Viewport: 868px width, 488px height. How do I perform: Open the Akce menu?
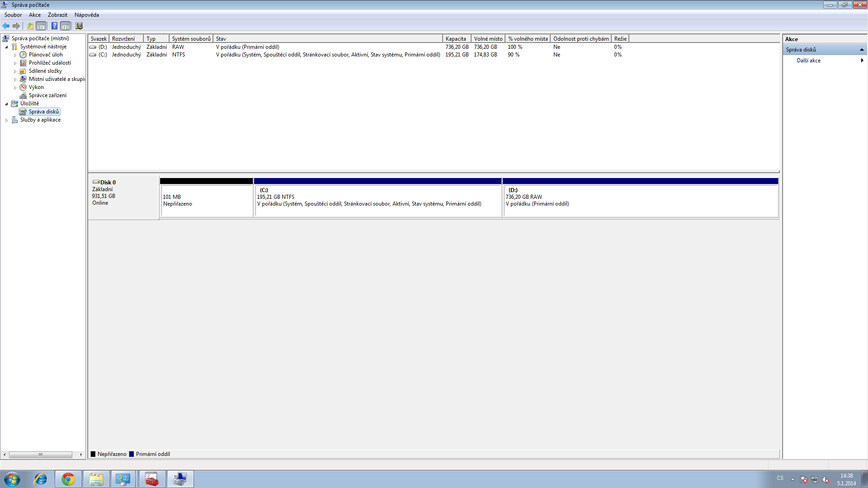[35, 15]
